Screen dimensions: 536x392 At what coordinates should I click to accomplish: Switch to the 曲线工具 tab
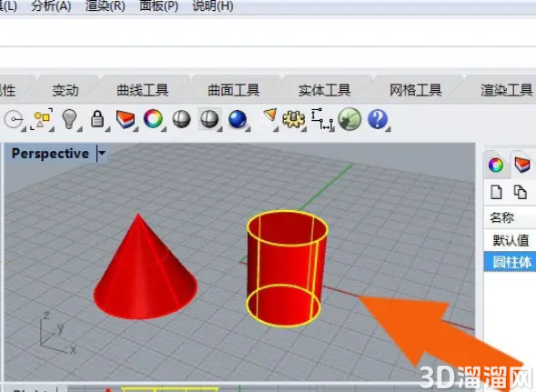pyautogui.click(x=143, y=90)
